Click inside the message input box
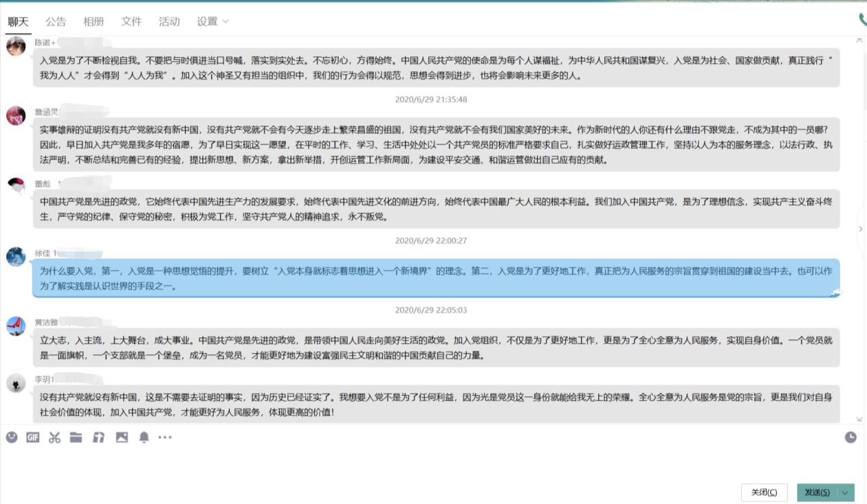 point(433,464)
